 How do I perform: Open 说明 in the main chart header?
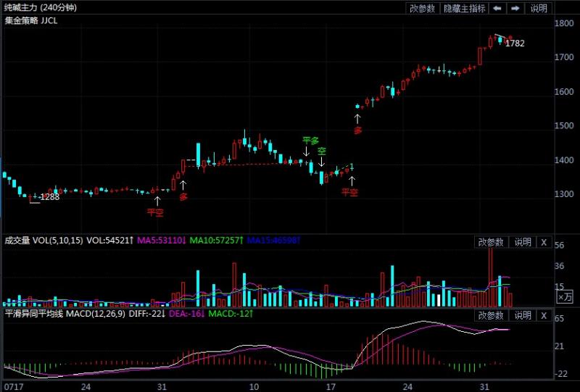(539, 8)
